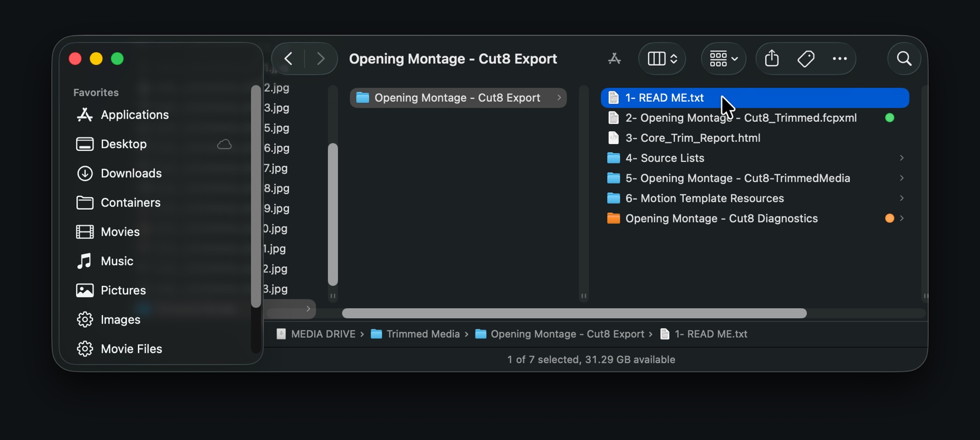Select the 7.jpg file in the left column
The image size is (980, 440).
[277, 168]
